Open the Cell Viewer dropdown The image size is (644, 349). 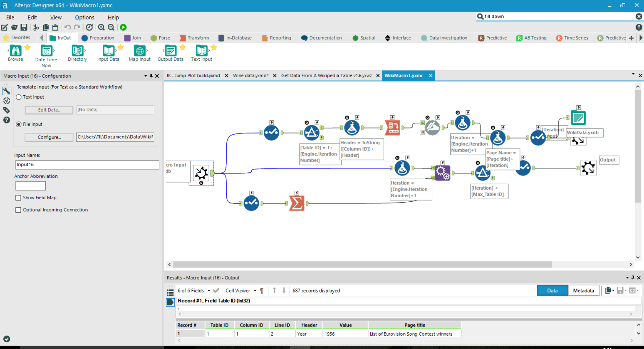(255, 291)
